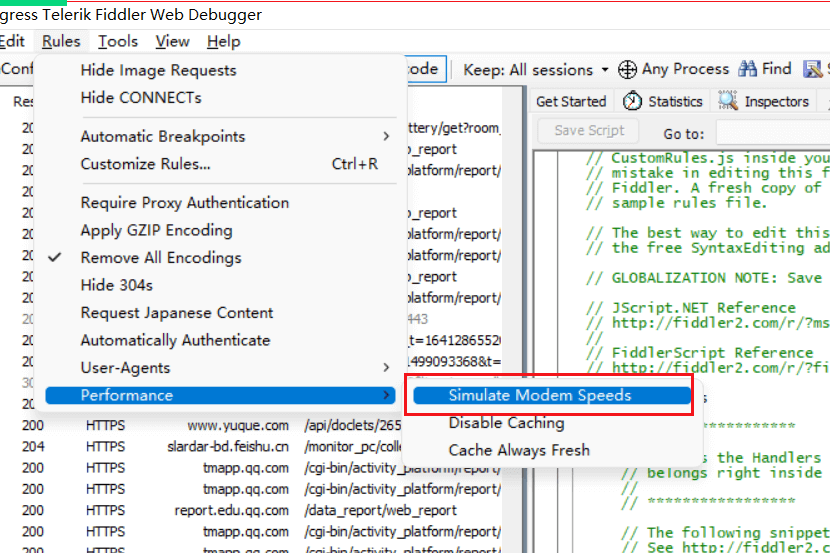Click the Statistics clock icon
Image resolution: width=830 pixels, height=553 pixels.
pos(632,101)
